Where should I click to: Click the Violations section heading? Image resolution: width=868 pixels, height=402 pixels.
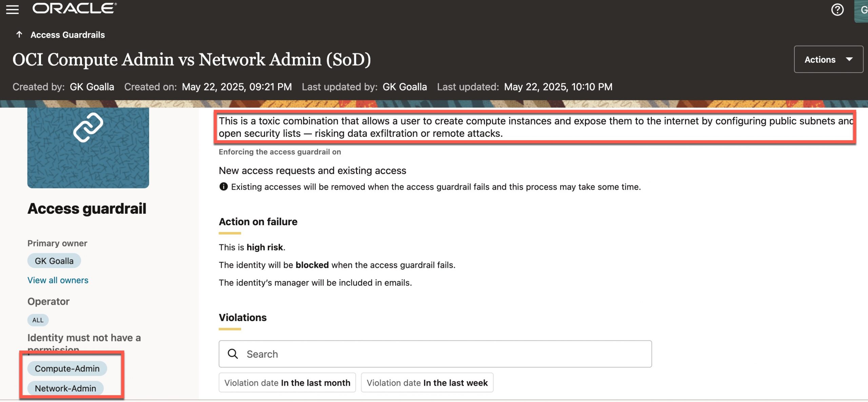243,317
